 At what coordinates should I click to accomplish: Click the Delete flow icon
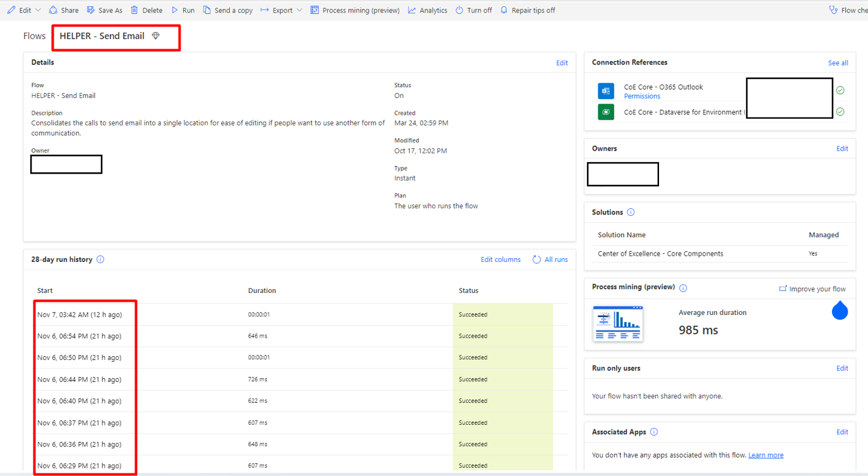click(146, 9)
